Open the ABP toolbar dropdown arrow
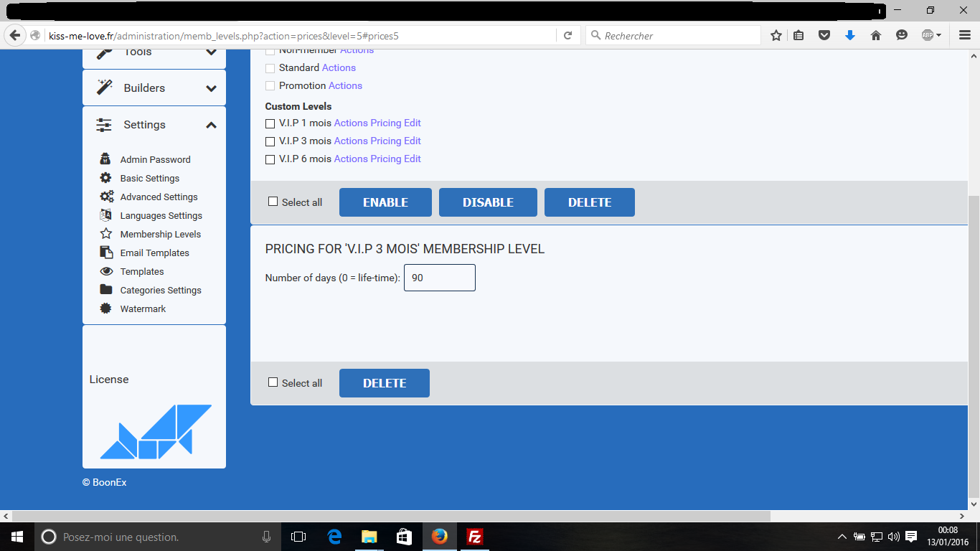 pos(938,35)
